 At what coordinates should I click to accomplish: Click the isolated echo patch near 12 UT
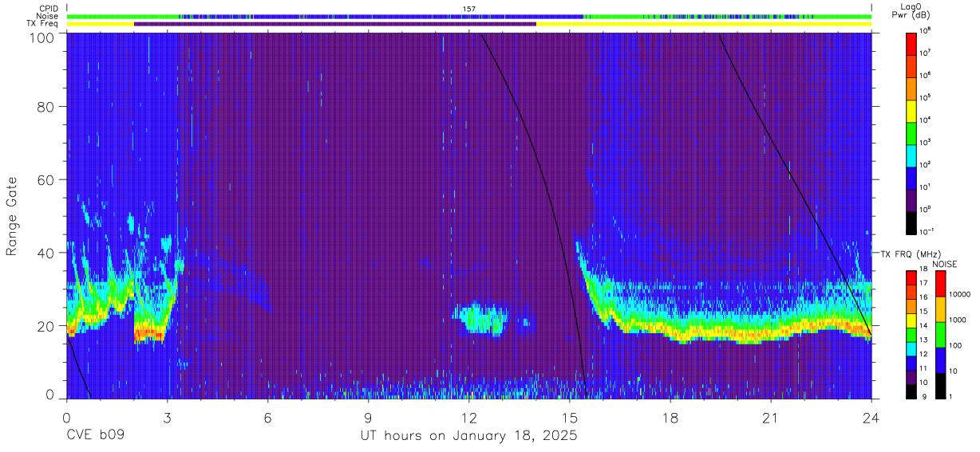coord(480,319)
